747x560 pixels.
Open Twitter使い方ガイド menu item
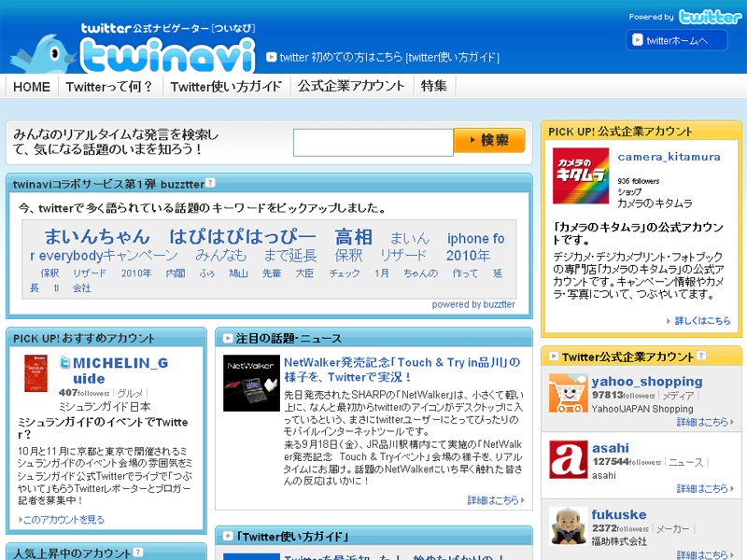point(226,87)
